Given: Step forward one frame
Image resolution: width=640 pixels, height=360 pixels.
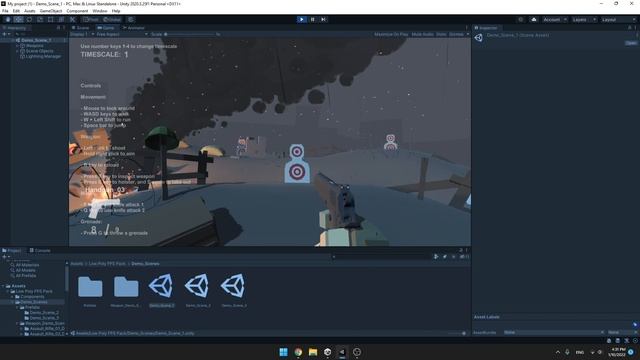Looking at the screenshot, I should pos(323,20).
